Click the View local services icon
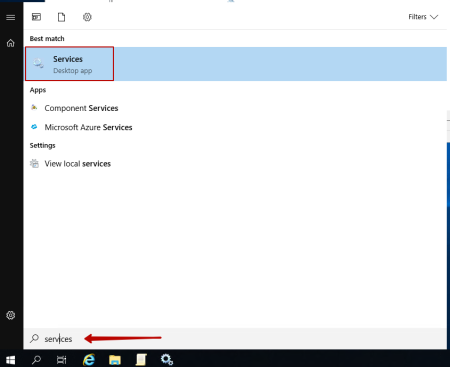This screenshot has height=367, width=450. 34,163
